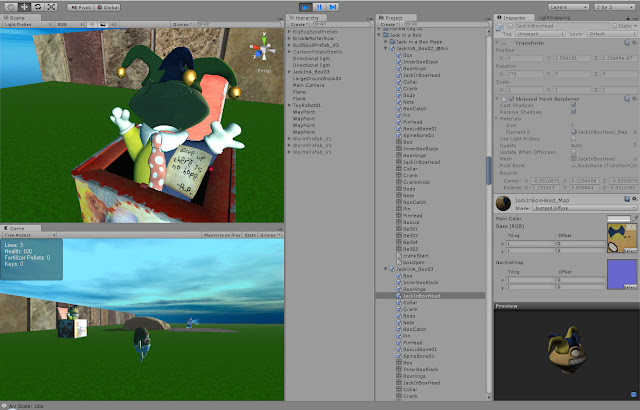Open the Layer dropdown in Inspector
Viewport: 640px width, 410px height.
[x=612, y=34]
